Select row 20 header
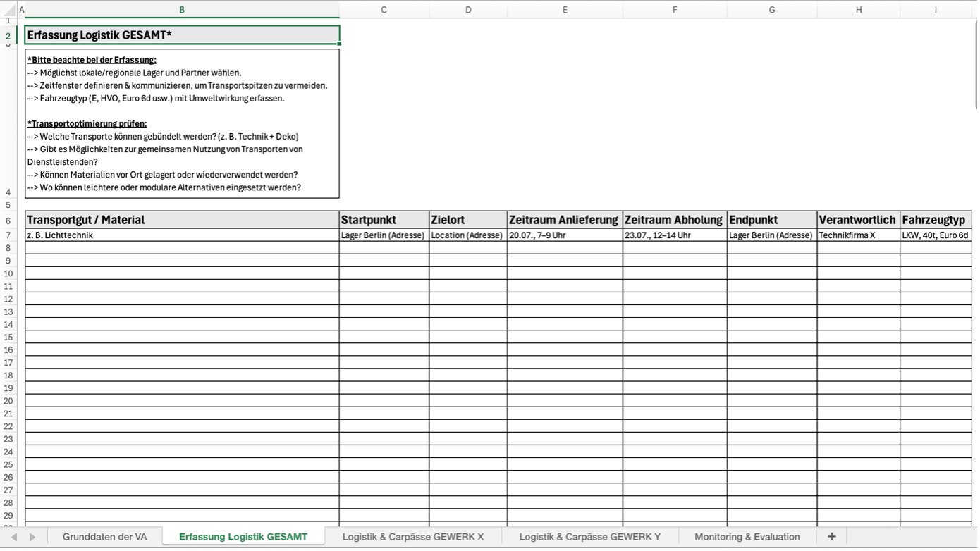980x551 pixels. tap(8, 401)
